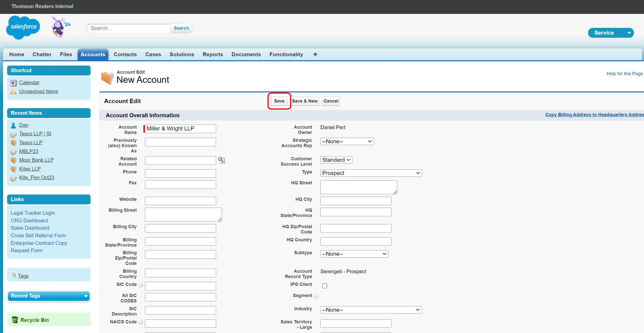Open the Legal Tracker Login link
Viewport: 644px width, 333px height.
[x=33, y=213]
